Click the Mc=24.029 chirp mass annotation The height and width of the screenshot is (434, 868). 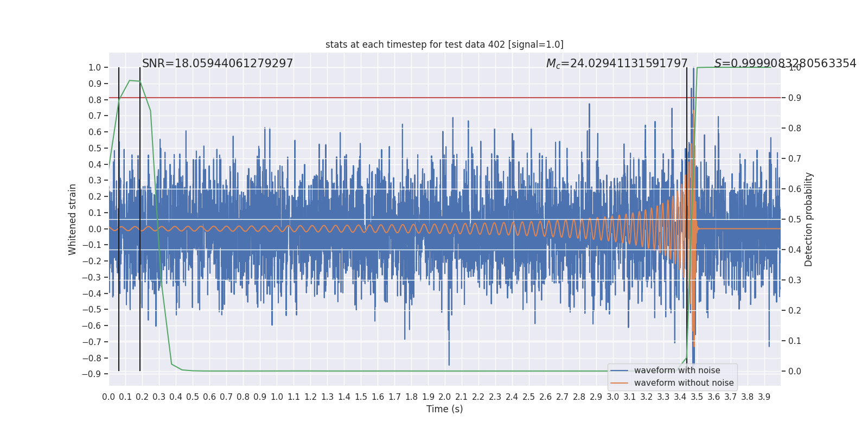[x=616, y=63]
